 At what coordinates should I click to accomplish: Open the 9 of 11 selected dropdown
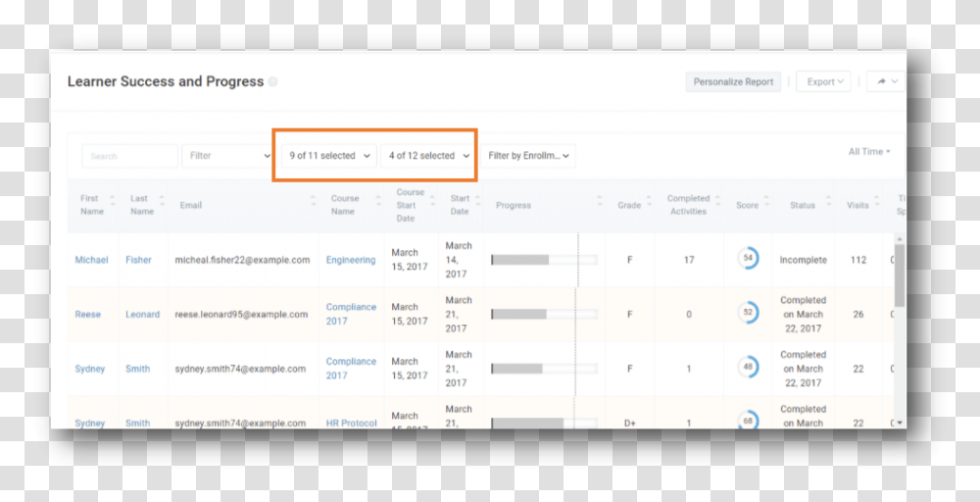point(328,156)
